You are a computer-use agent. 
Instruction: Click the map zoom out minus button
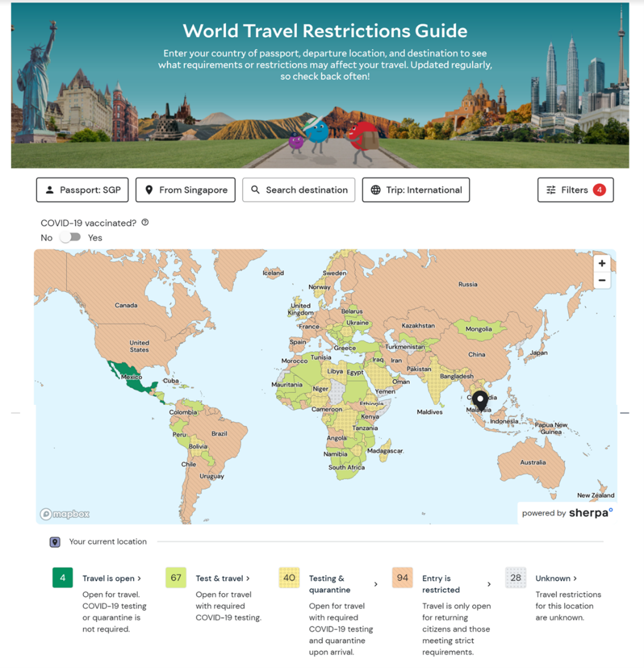(602, 280)
